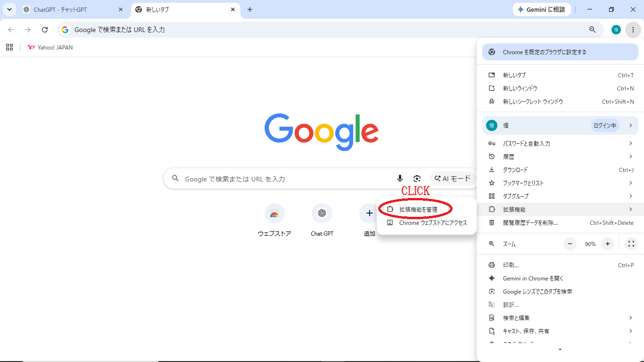Expand キャスト、保存、共有 submenu
This screenshot has height=362, width=644.
[560, 331]
